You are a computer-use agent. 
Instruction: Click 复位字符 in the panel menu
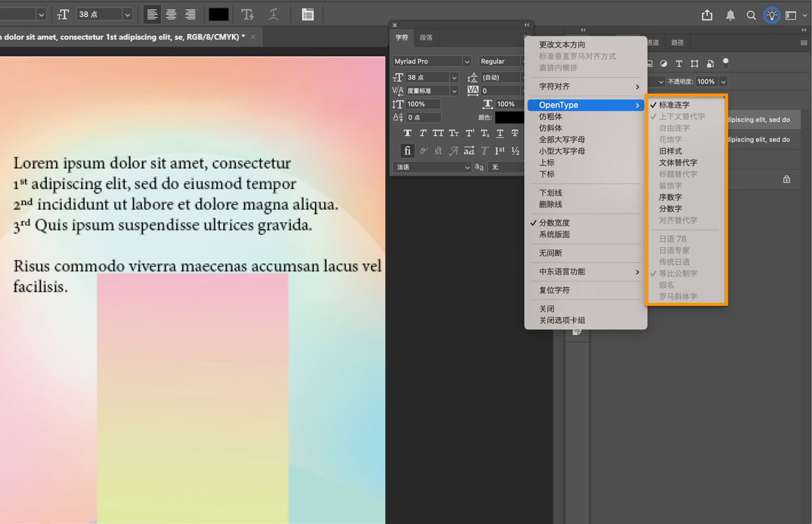555,290
